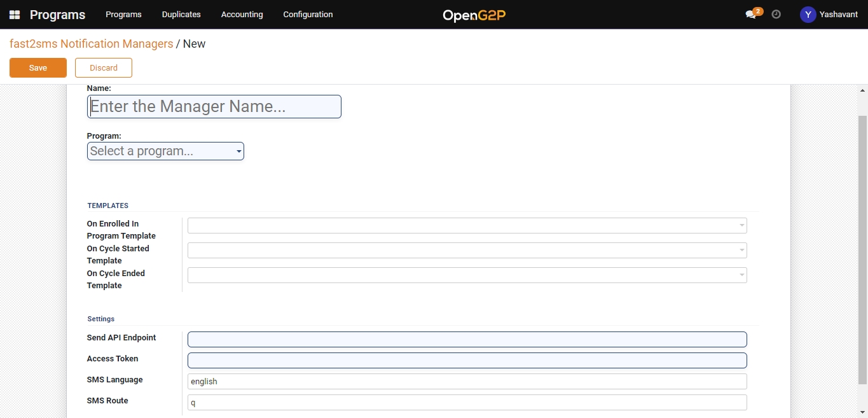Screen dimensions: 868x418
Task: Open the Accounting menu
Action: [x=242, y=15]
